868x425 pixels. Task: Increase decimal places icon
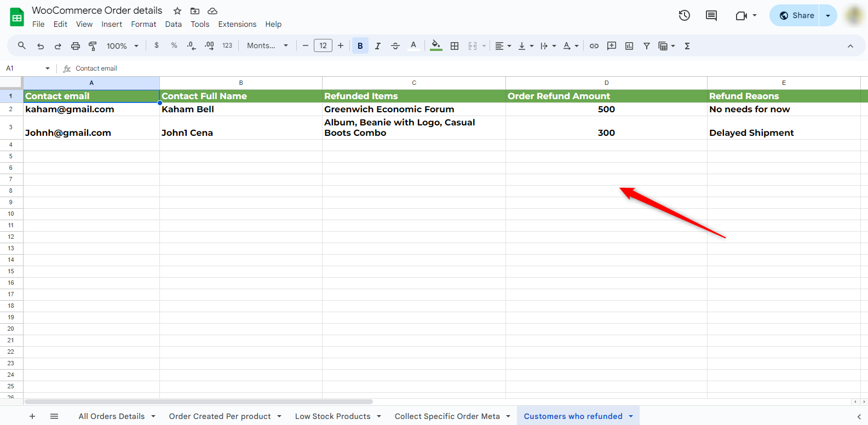(209, 45)
